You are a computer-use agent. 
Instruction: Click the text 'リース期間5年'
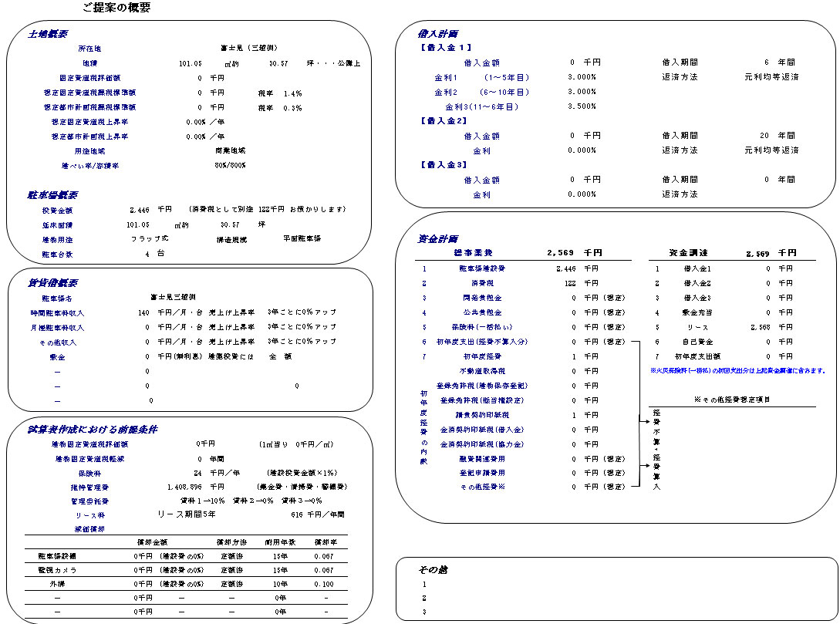[187, 514]
